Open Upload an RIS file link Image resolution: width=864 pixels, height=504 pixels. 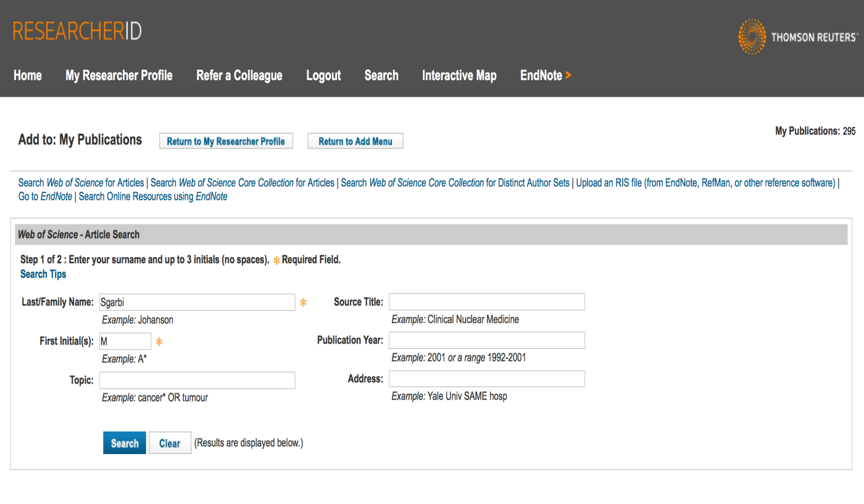[705, 183]
